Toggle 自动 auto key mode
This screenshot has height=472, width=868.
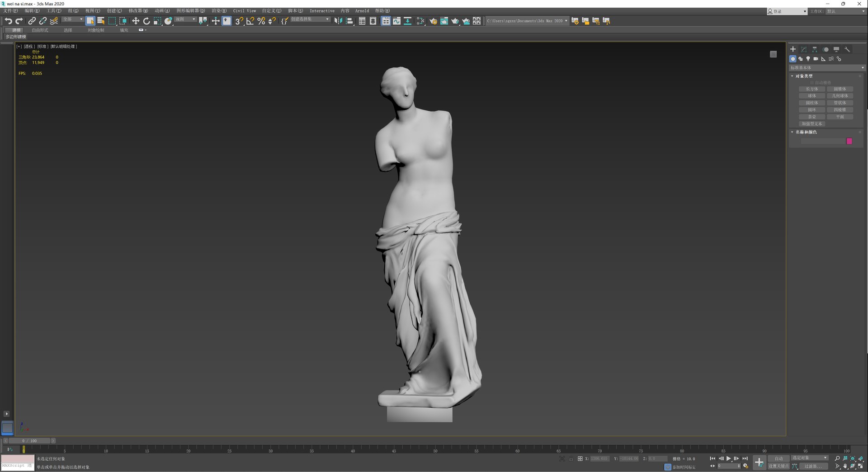click(x=778, y=458)
